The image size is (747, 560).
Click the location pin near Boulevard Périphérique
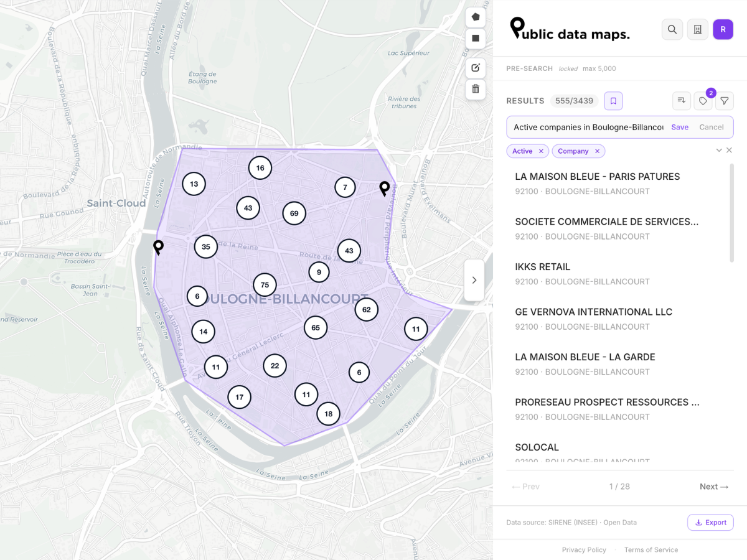point(385,188)
